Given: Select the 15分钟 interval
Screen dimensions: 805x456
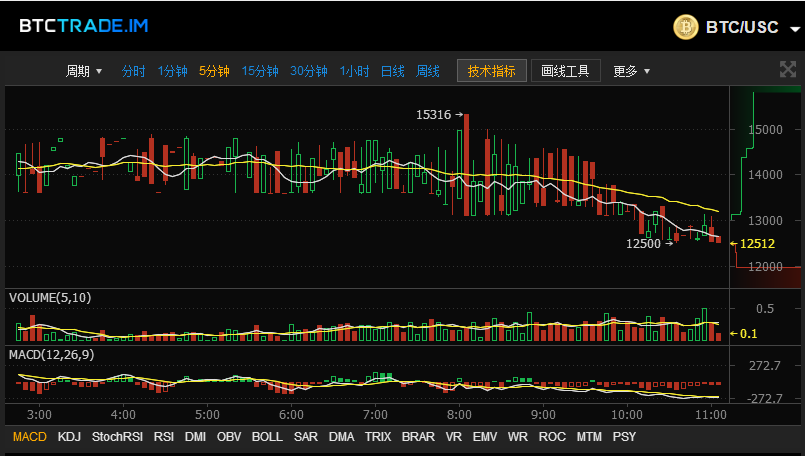Looking at the screenshot, I should pyautogui.click(x=260, y=71).
